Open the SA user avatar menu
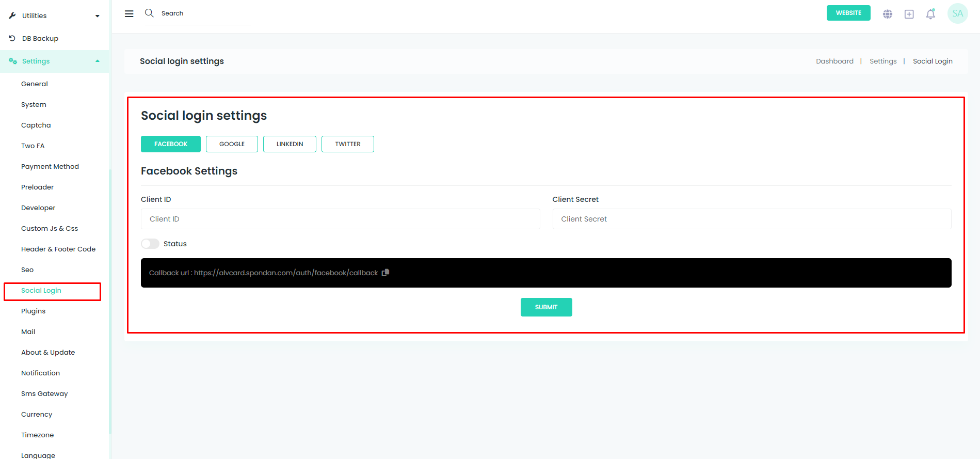980x459 pixels. click(x=958, y=14)
